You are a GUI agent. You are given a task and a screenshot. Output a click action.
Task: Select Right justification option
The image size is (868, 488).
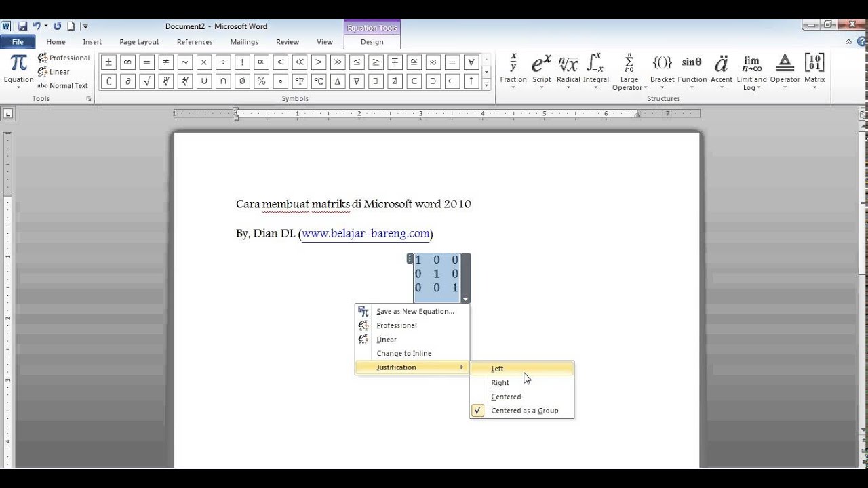click(522, 383)
